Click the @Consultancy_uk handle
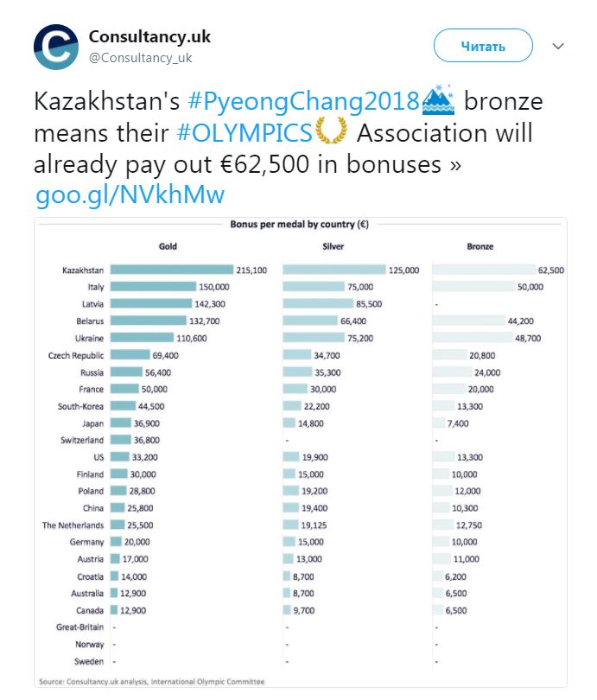The width and height of the screenshot is (597, 700). (140, 58)
